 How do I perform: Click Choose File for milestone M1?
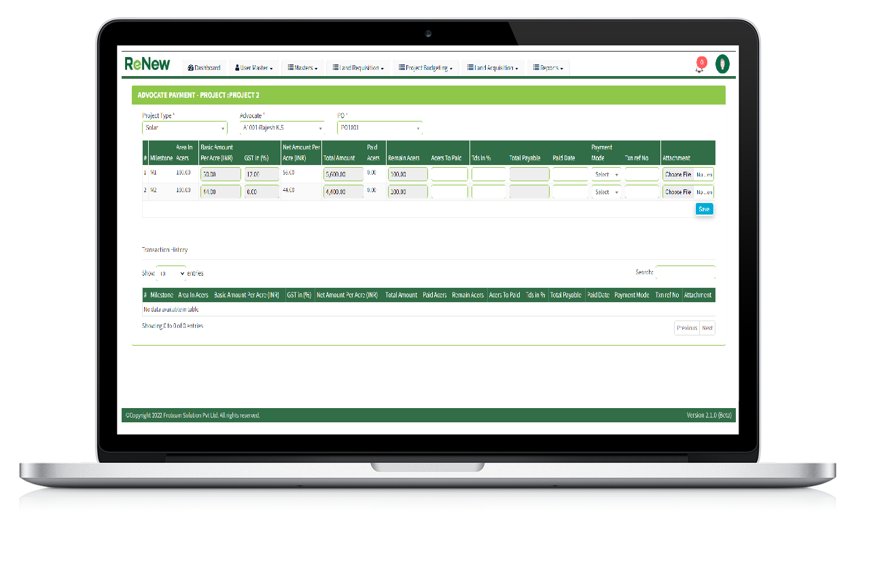[677, 174]
